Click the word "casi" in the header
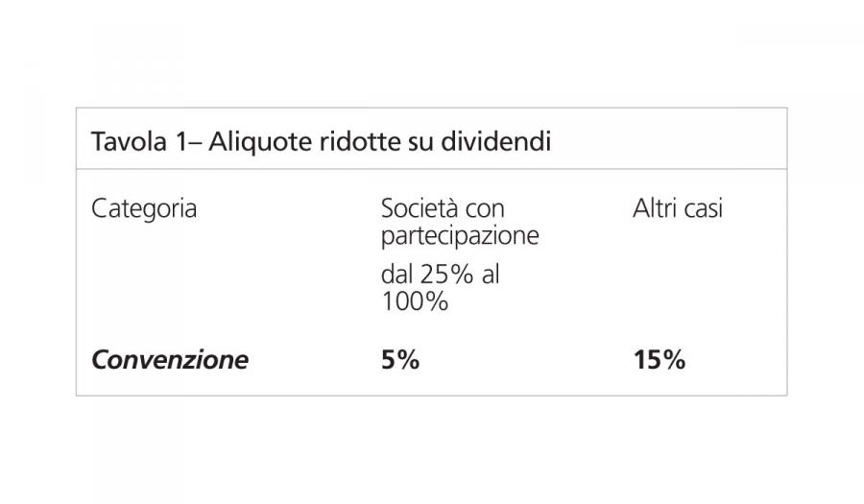The image size is (864, 504). (703, 208)
